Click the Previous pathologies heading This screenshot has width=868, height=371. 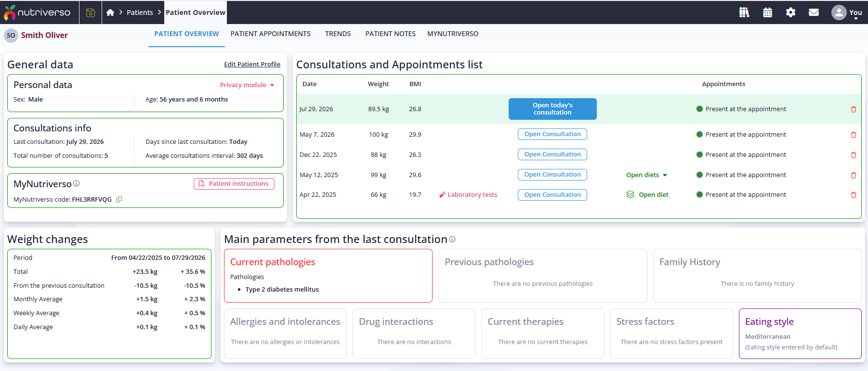tap(489, 262)
